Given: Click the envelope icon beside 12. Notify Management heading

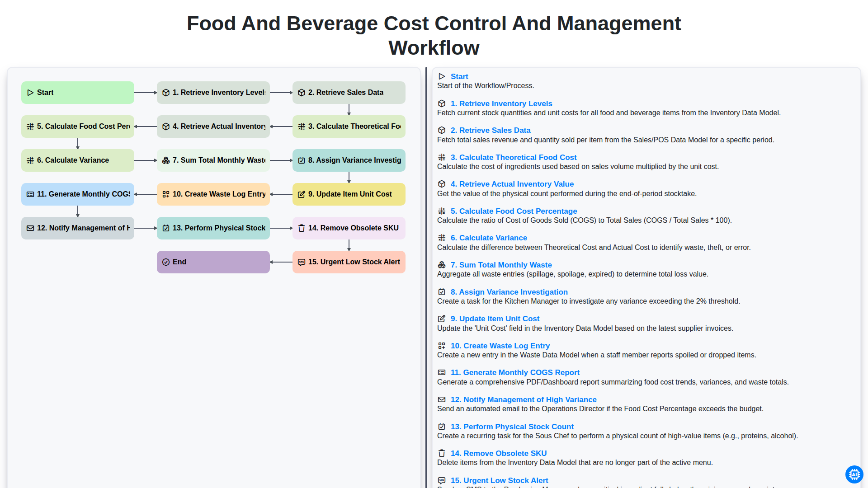Looking at the screenshot, I should 442,399.
